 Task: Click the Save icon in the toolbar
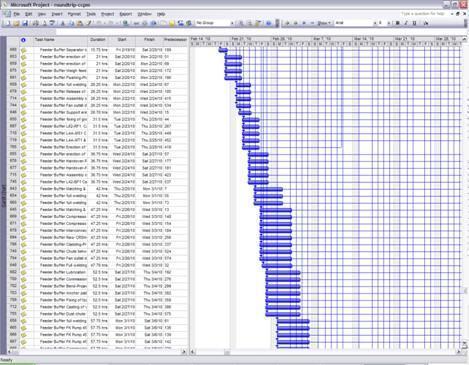(25, 23)
